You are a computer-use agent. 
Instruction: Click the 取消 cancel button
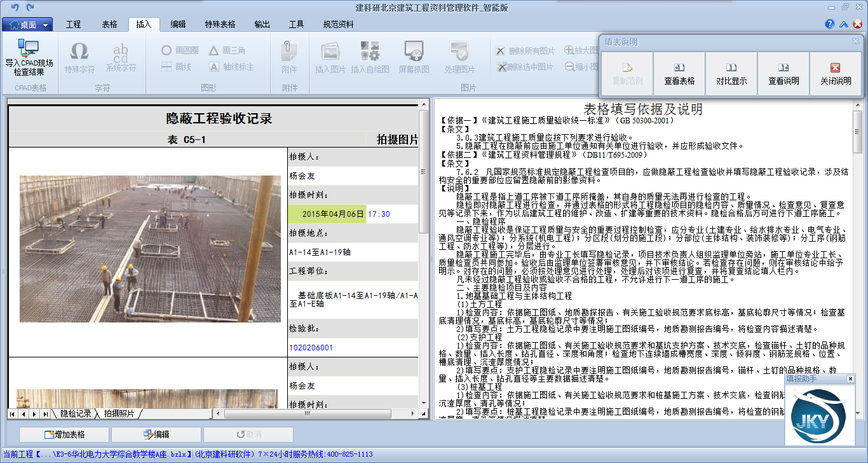(x=248, y=434)
